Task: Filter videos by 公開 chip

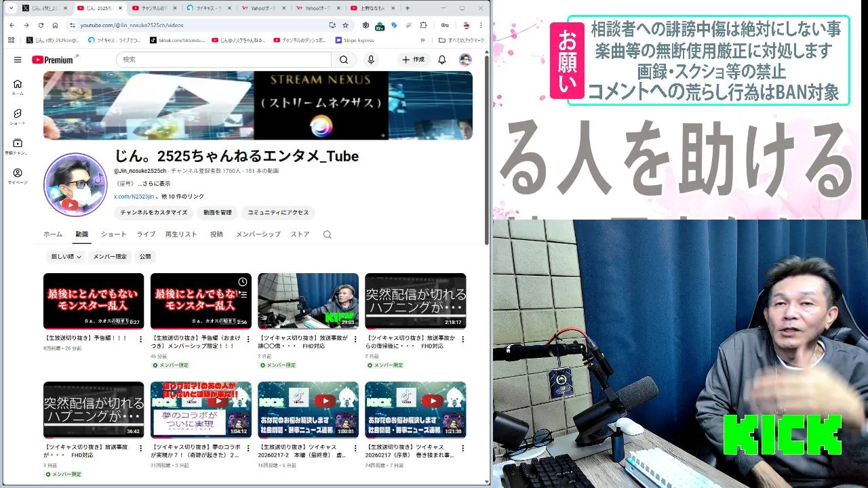Action: pos(145,257)
